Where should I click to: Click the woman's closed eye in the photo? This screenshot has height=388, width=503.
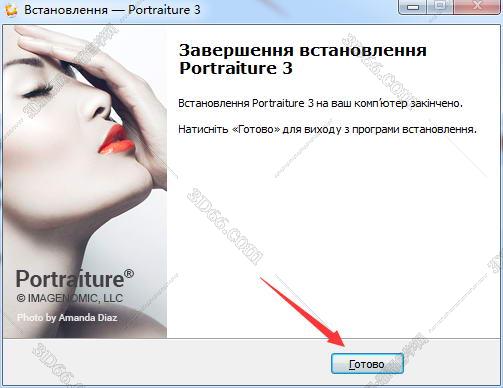pos(38,91)
